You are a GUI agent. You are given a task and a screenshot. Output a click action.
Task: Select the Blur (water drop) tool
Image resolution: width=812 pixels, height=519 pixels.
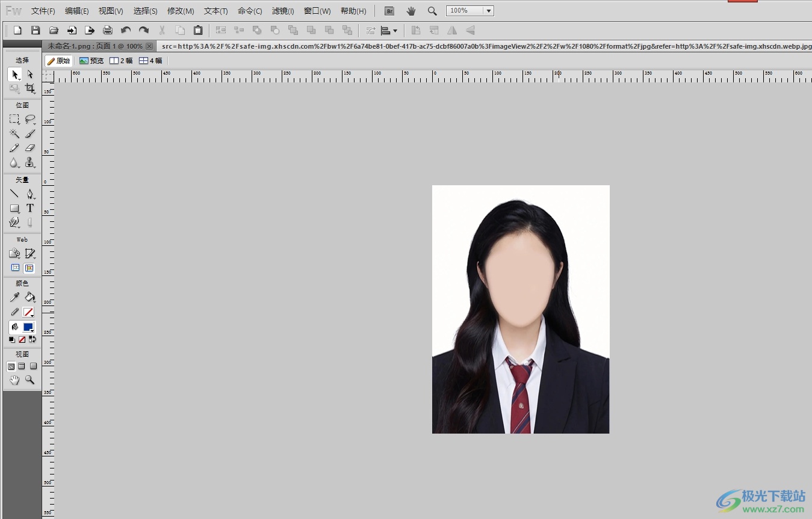pos(15,162)
